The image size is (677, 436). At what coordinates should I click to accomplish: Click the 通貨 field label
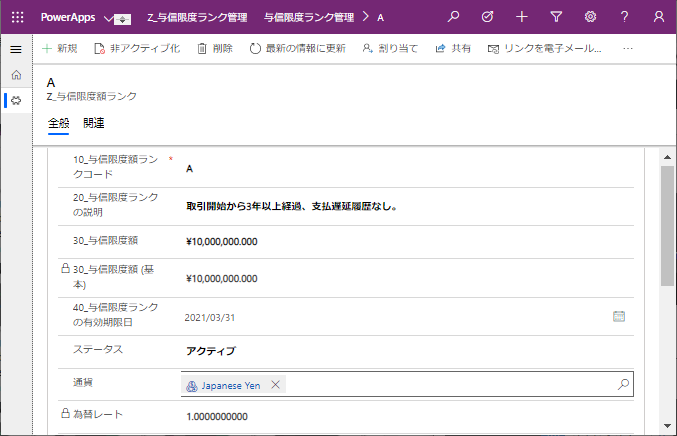pyautogui.click(x=82, y=382)
